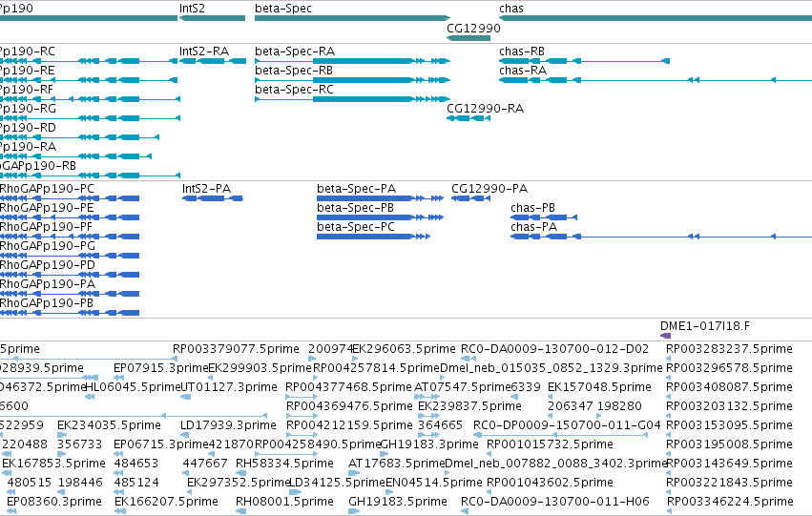Click the CG12990 gene feature

point(468,38)
